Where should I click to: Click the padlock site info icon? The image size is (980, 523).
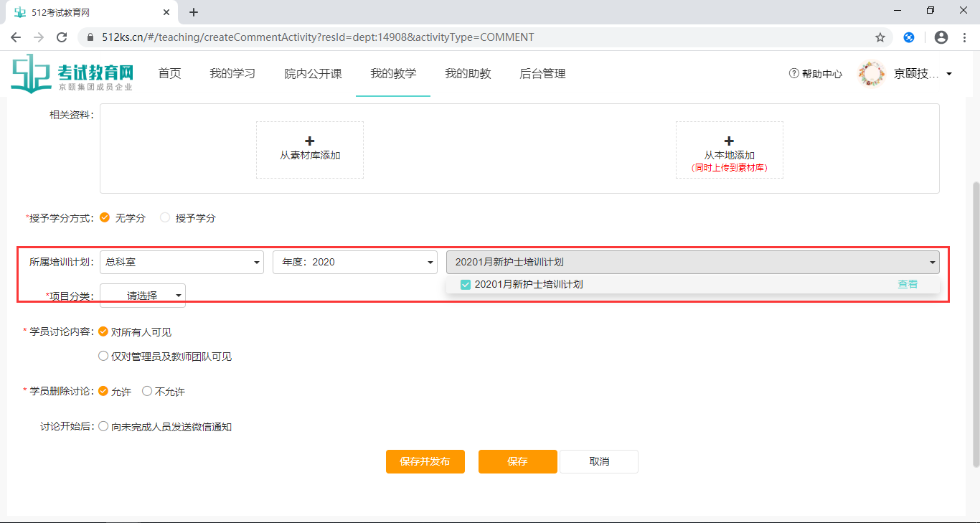tap(91, 37)
